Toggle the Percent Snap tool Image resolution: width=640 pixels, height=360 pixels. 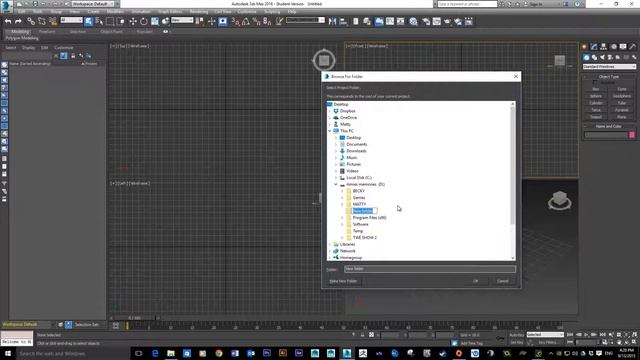pyautogui.click(x=256, y=21)
